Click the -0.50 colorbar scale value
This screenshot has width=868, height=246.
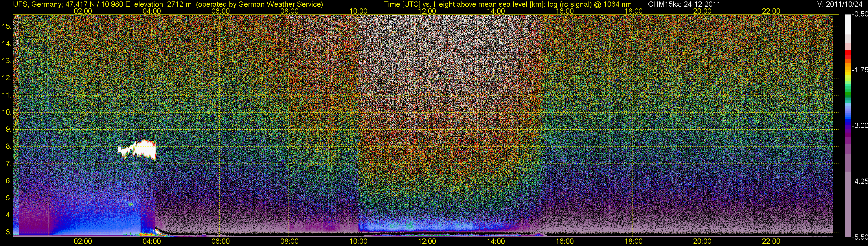pos(860,14)
